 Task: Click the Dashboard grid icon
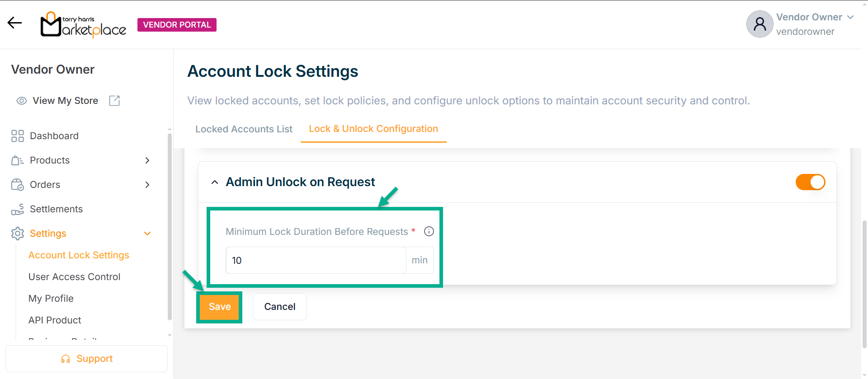[x=18, y=136]
